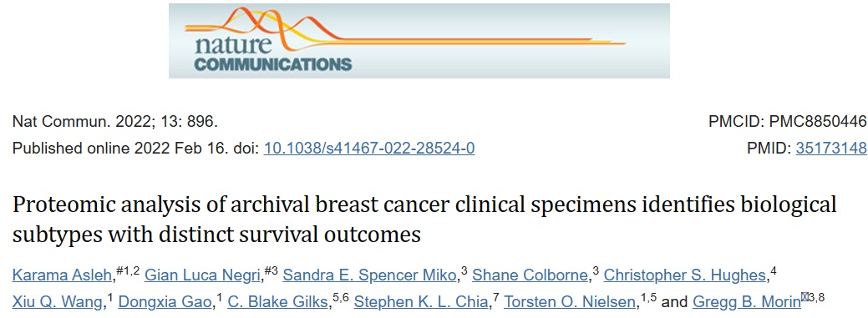868x318 pixels.
Task: Open PMID link 35173148
Action: tap(831, 149)
